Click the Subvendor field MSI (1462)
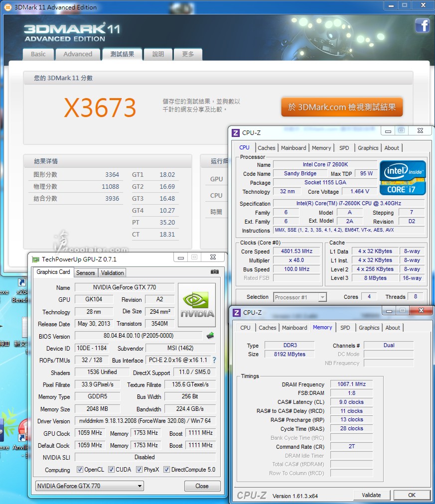This screenshot has height=504, width=435. [x=180, y=348]
